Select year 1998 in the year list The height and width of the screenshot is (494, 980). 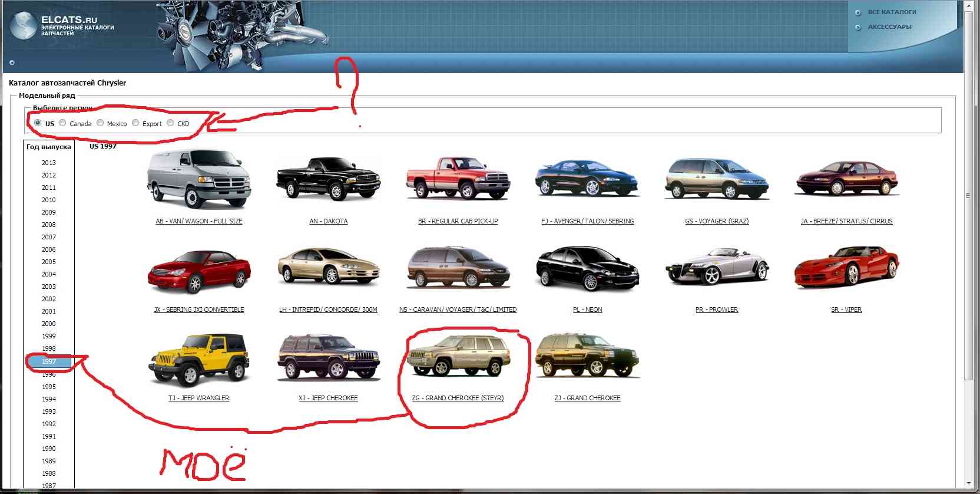coord(49,348)
